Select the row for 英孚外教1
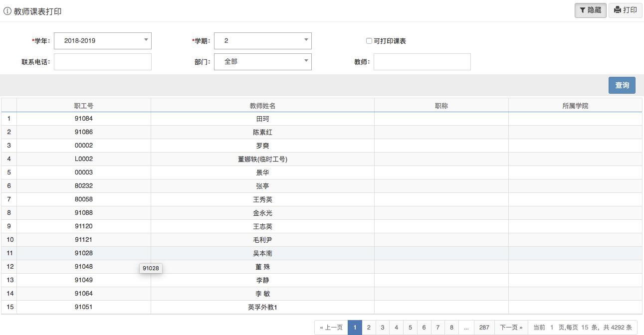The image size is (644, 335). [263, 307]
